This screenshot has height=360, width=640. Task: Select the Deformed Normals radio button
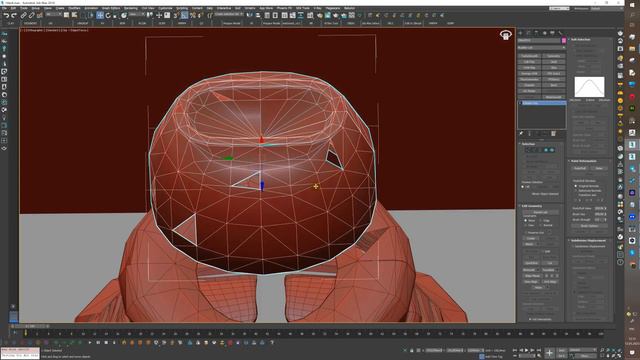coord(576,191)
